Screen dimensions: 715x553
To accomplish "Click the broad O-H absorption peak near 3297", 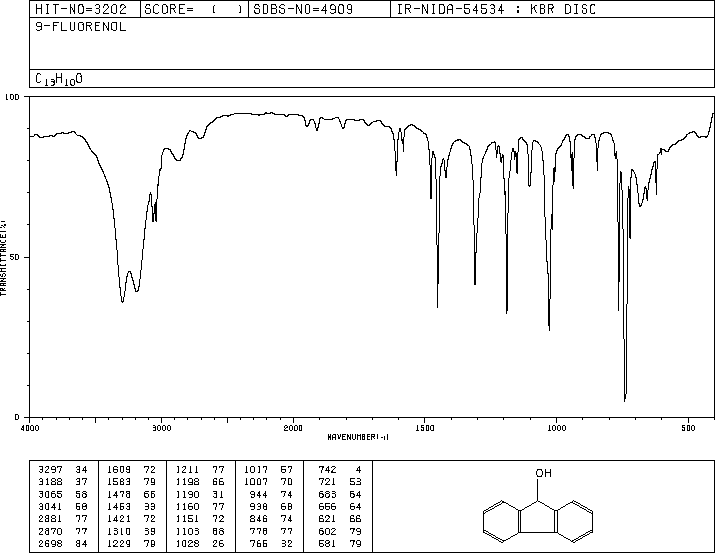I will (x=122, y=301).
